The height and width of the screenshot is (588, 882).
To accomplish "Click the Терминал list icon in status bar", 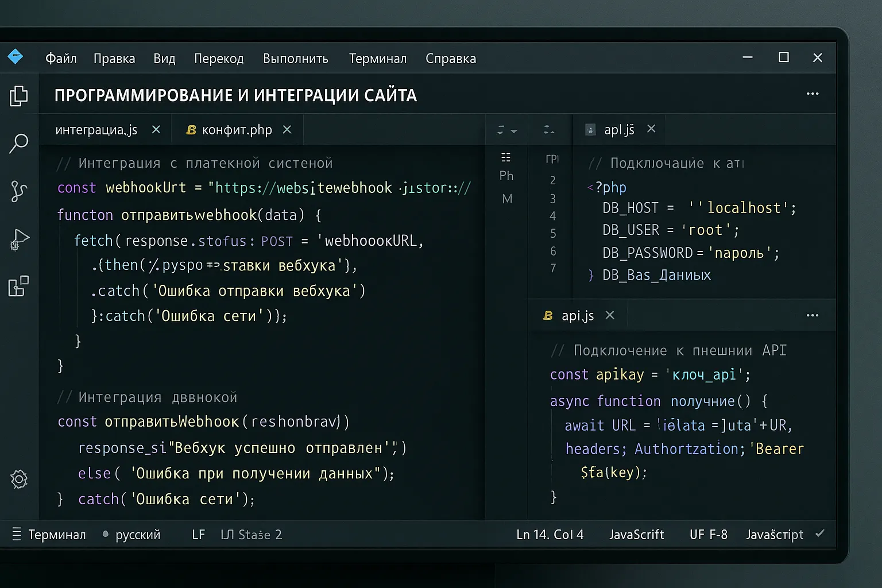I will click(x=17, y=534).
